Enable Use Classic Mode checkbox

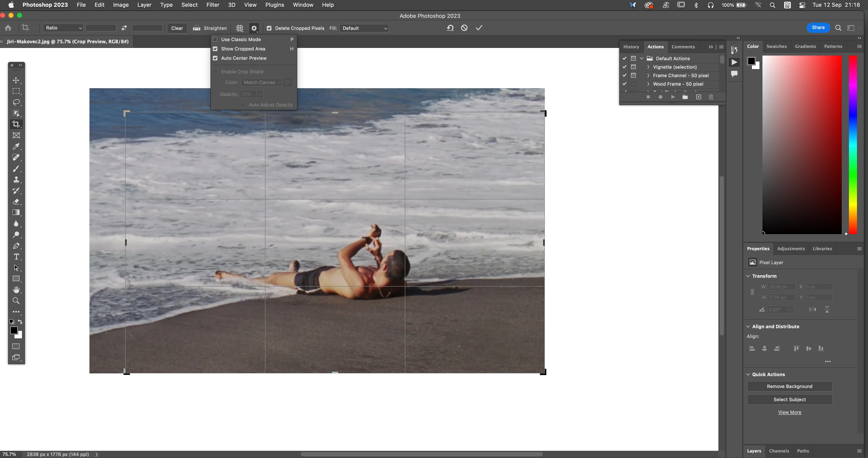[x=215, y=39]
